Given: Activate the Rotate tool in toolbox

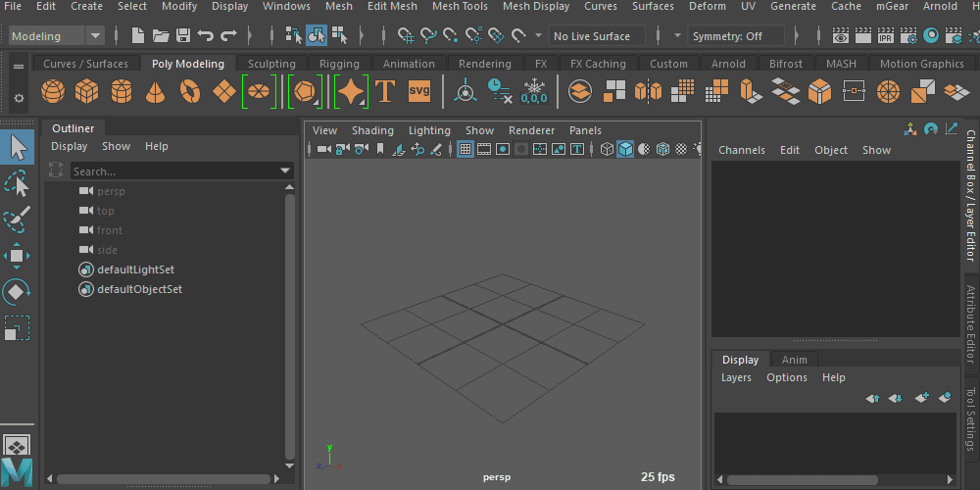Looking at the screenshot, I should [17, 292].
